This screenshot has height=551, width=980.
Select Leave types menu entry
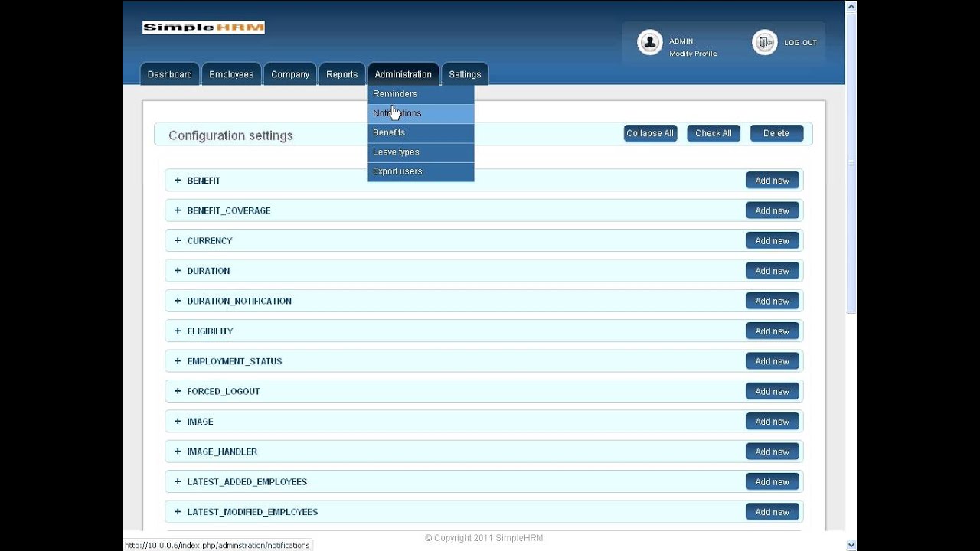point(421,152)
